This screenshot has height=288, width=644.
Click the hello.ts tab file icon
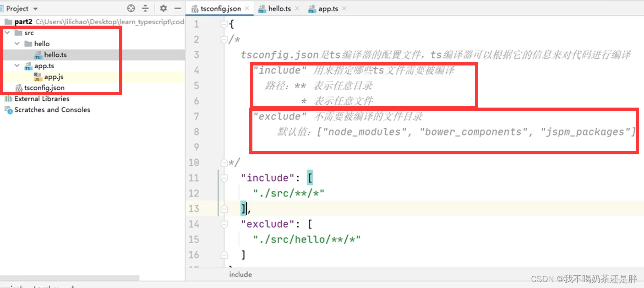click(262, 9)
